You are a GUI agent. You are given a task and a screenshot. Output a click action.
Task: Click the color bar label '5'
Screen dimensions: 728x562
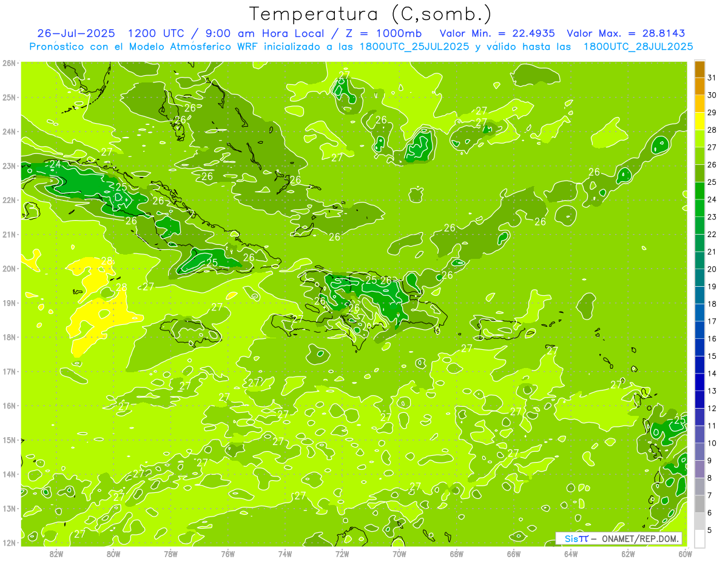[710, 530]
